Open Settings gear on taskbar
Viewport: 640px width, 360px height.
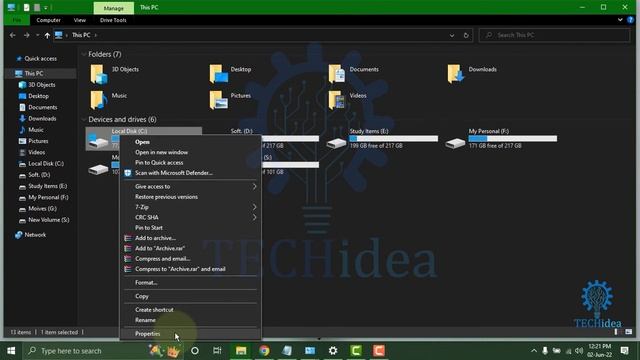333,351
